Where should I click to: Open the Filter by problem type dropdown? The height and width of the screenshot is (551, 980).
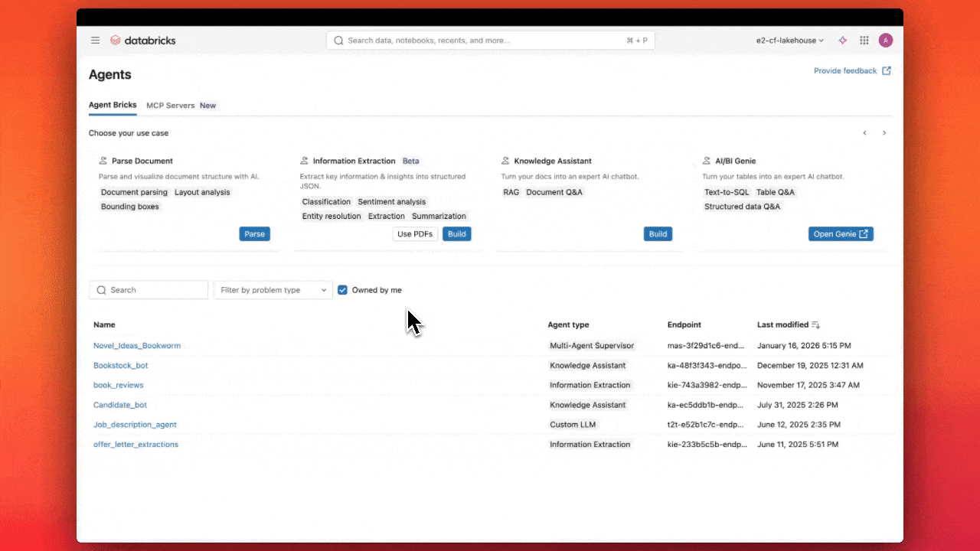(x=273, y=289)
